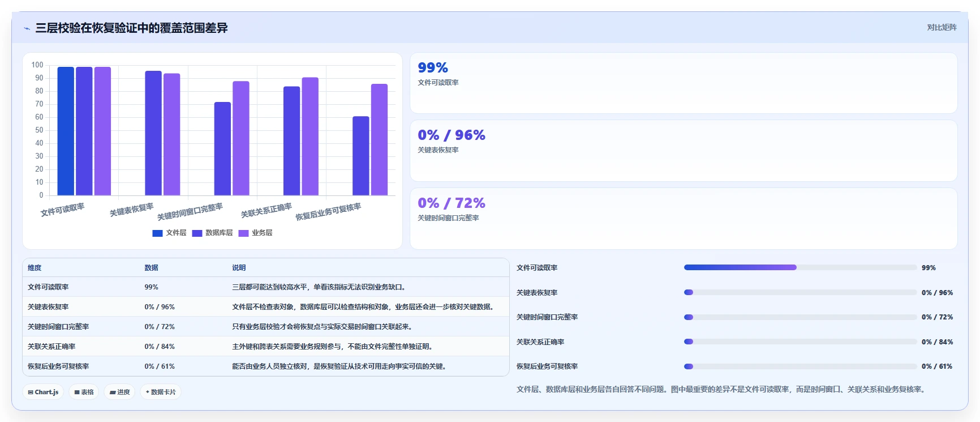Click the 数据库层 bar for 关键时间窗口完整率

tap(222, 149)
